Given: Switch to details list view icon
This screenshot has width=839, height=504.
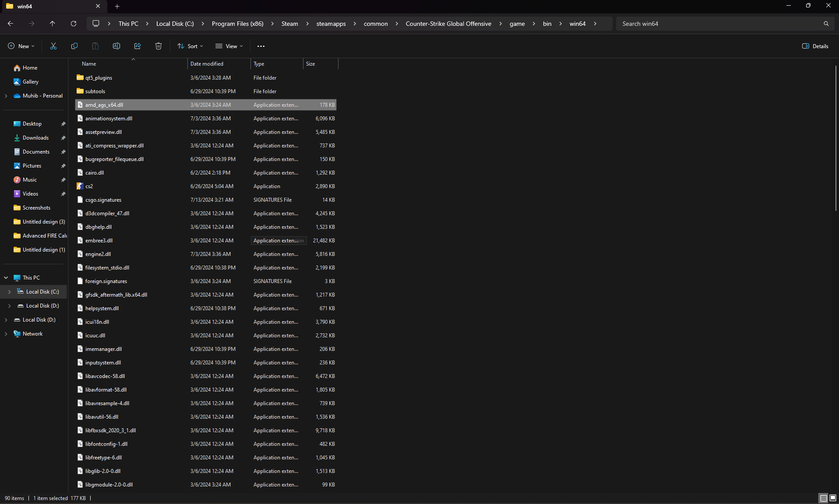Looking at the screenshot, I should pyautogui.click(x=823, y=498).
